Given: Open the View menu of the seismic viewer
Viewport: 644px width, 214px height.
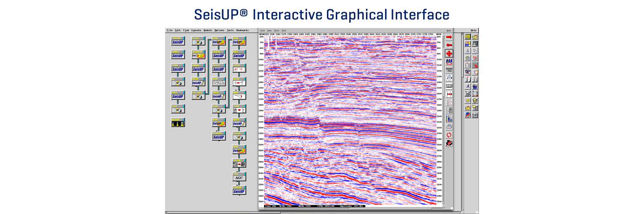Looking at the screenshot, I should coord(269,31).
